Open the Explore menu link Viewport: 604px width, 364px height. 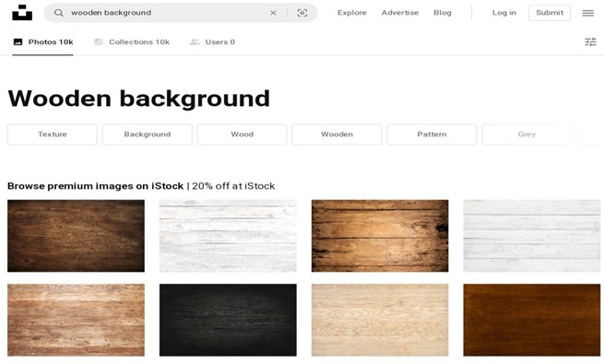pos(352,13)
